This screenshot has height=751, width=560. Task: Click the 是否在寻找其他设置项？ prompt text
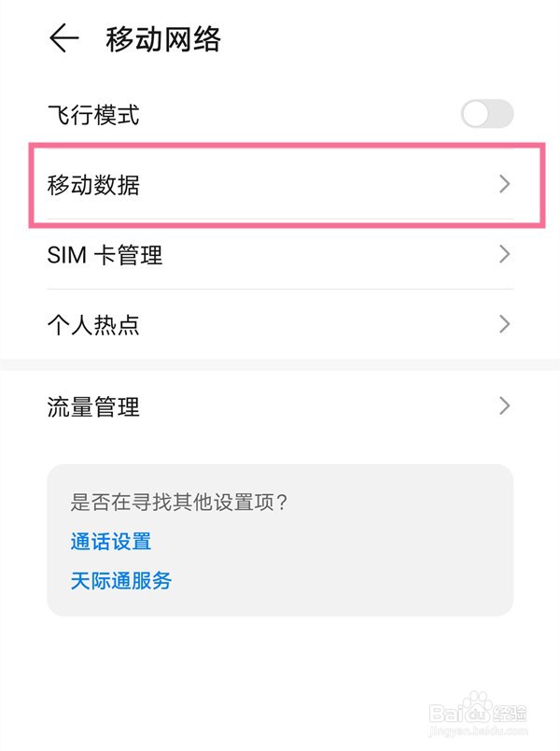179,502
